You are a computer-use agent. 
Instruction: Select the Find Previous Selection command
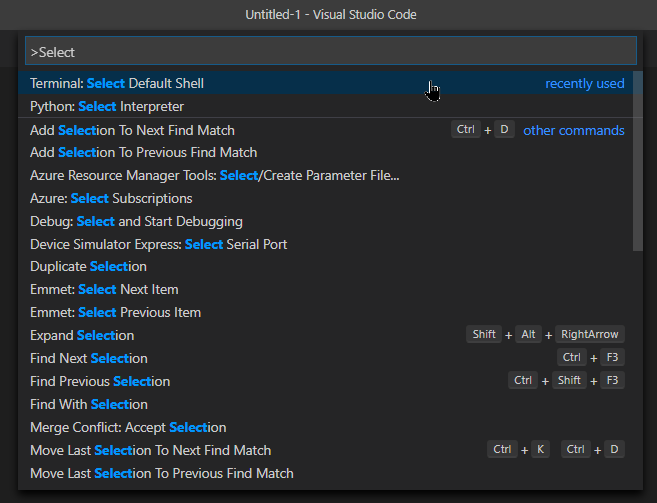click(x=100, y=381)
